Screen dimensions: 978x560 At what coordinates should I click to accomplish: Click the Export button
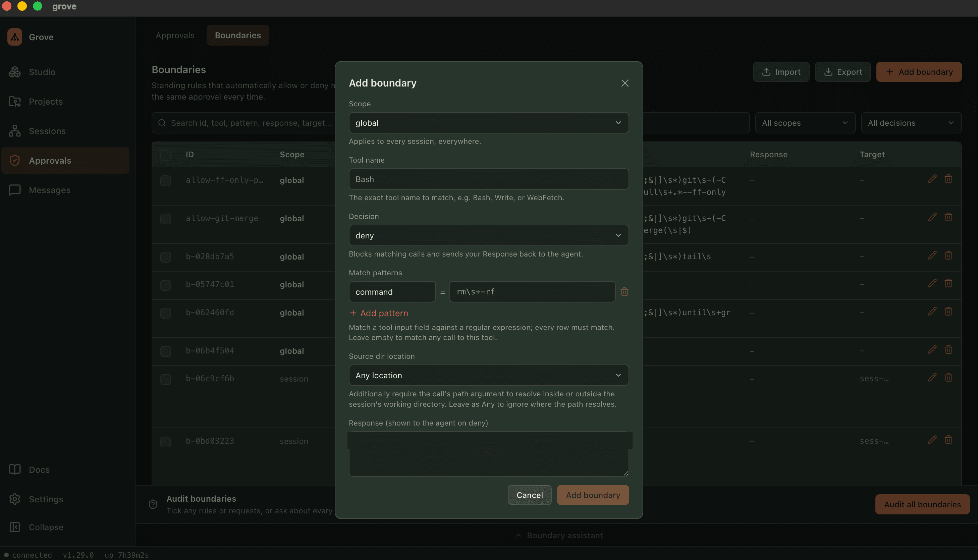[843, 72]
